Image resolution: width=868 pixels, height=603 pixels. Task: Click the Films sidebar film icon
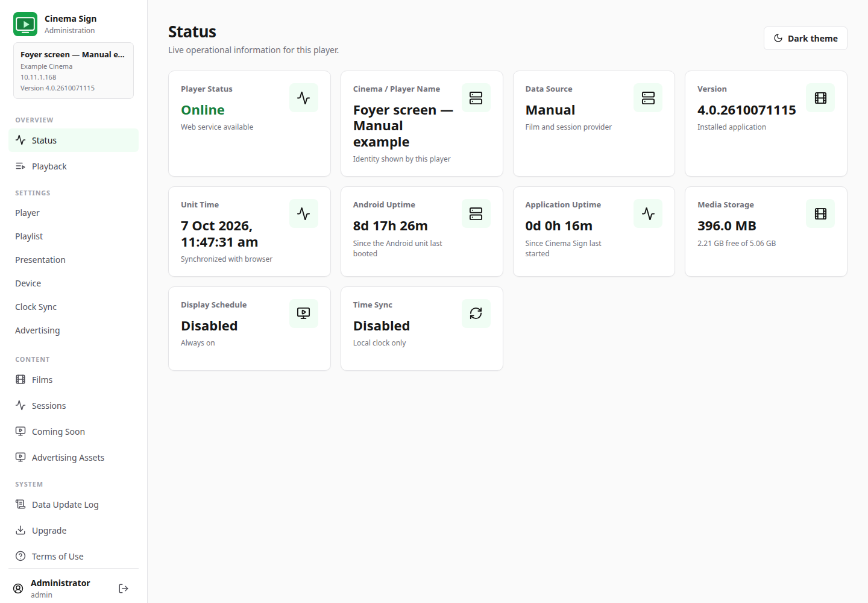pyautogui.click(x=20, y=379)
